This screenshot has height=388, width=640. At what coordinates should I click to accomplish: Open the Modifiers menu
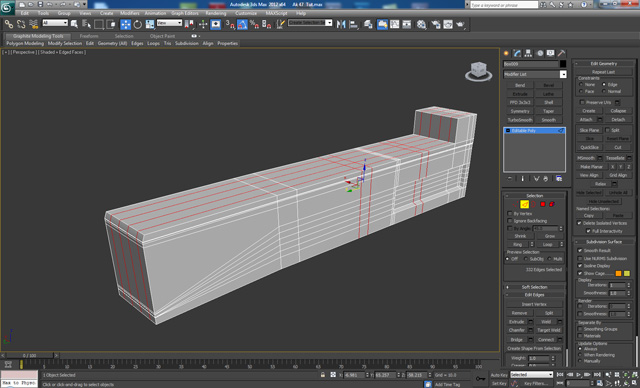[129, 13]
